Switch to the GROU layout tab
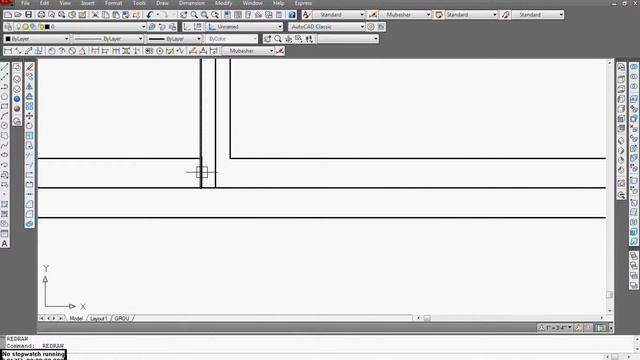Image resolution: width=640 pixels, height=360 pixels. coord(122,318)
